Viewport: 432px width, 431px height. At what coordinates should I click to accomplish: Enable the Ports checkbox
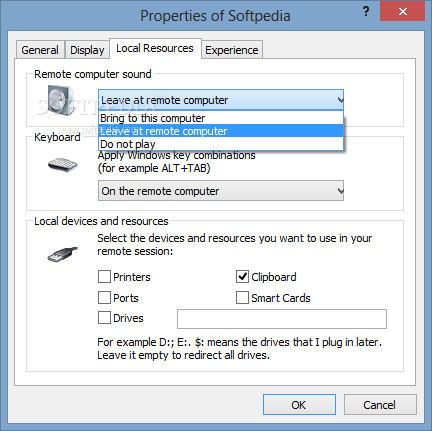pos(104,297)
